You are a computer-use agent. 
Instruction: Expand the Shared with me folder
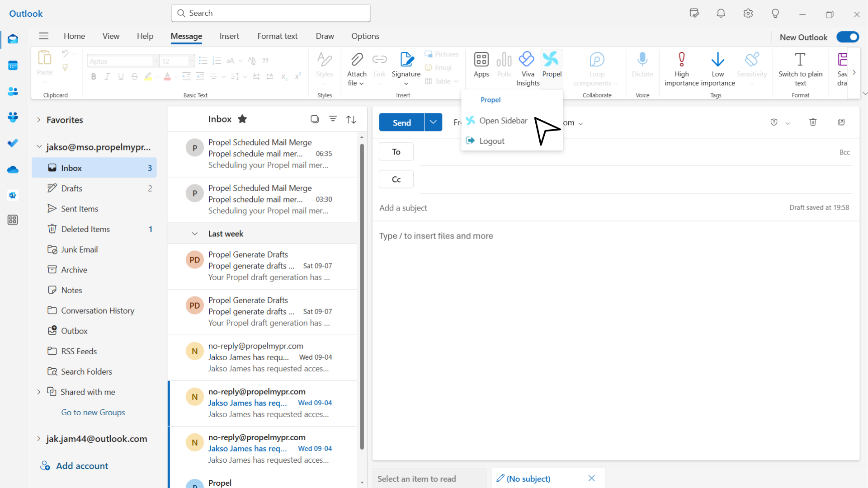tap(38, 392)
